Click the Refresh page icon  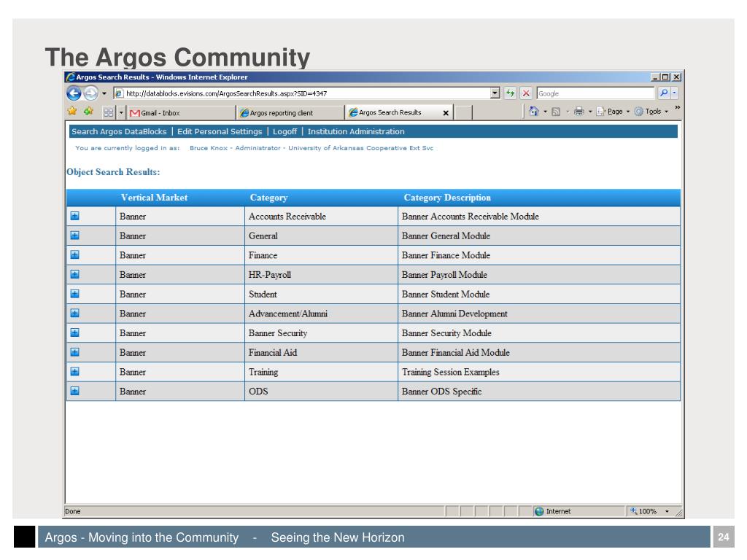(510, 93)
